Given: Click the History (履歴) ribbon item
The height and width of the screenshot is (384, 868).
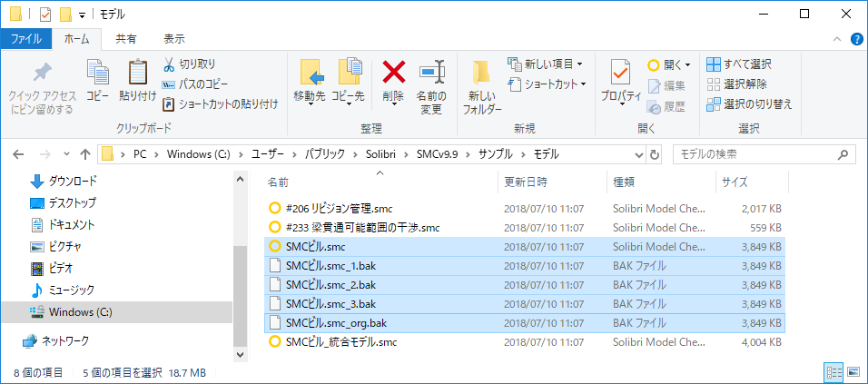Looking at the screenshot, I should click(x=666, y=106).
